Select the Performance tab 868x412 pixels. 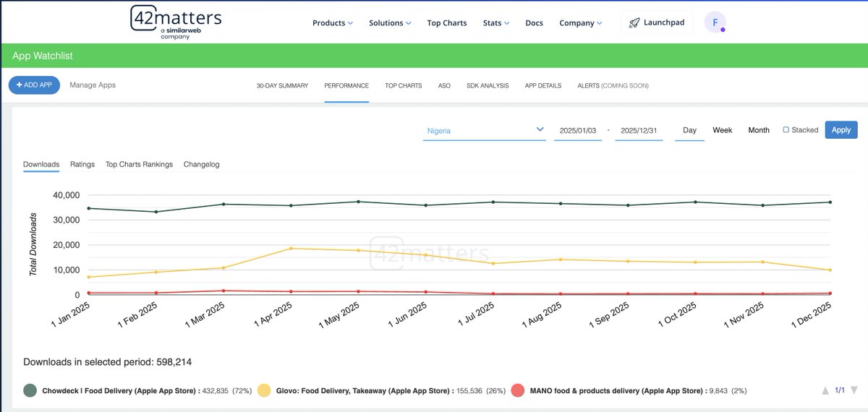346,85
